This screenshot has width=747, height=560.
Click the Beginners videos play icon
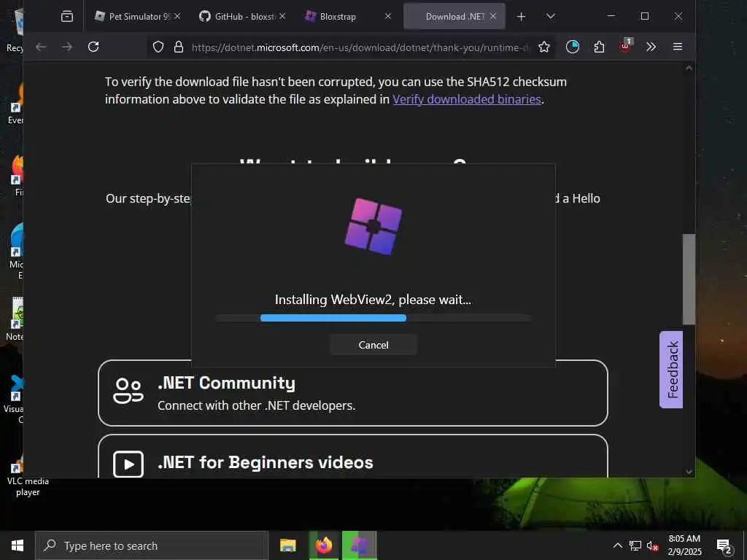pyautogui.click(x=128, y=464)
